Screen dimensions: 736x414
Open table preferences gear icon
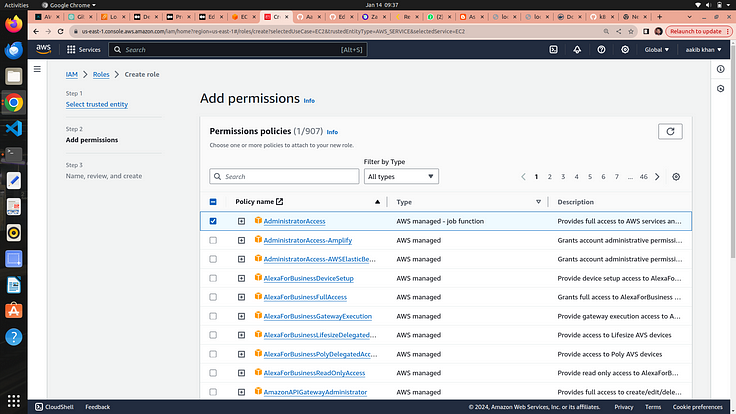tap(676, 176)
